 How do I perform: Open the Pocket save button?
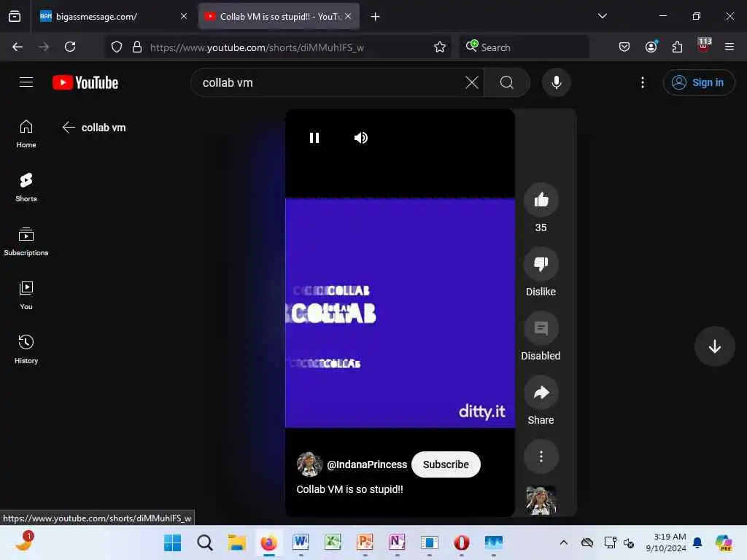[x=624, y=47]
